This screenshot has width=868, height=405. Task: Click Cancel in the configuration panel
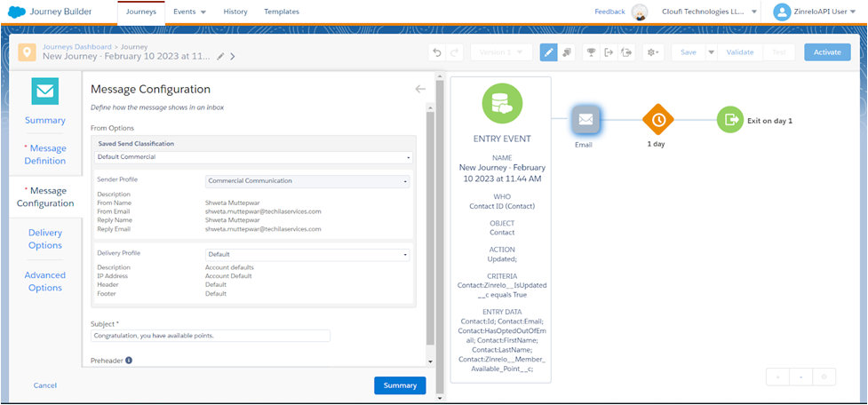pos(44,385)
